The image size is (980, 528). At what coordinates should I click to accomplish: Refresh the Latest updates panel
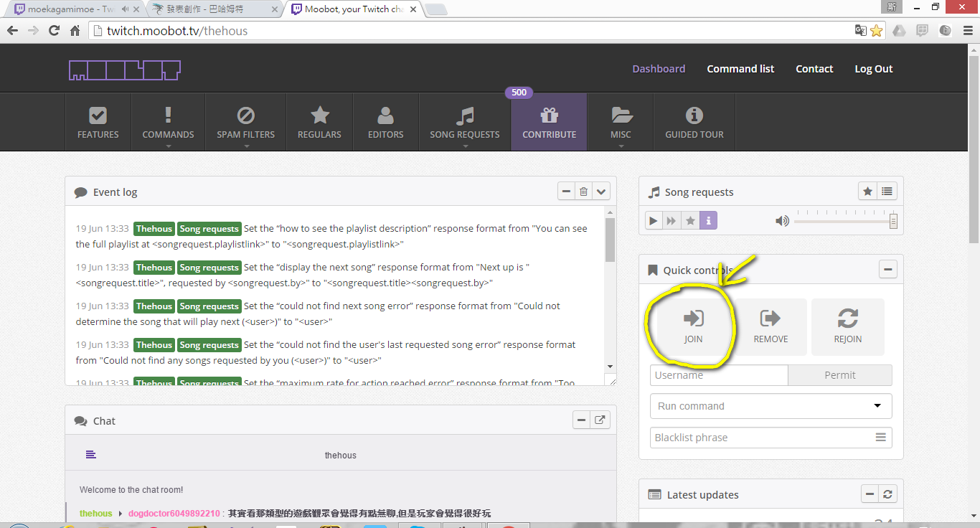click(887, 494)
